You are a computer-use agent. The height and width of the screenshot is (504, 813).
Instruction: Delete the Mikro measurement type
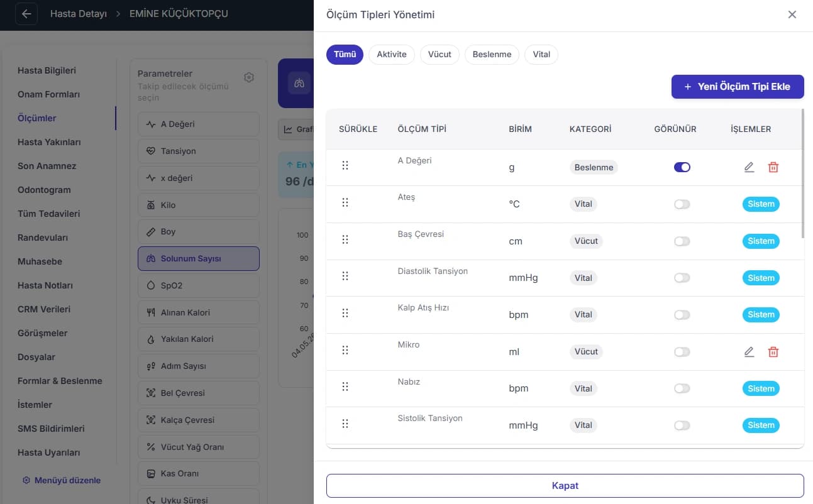[773, 352]
